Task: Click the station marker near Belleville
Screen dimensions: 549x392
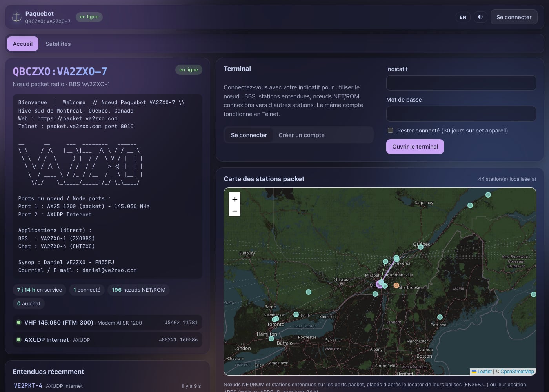Action: pyautogui.click(x=296, y=314)
